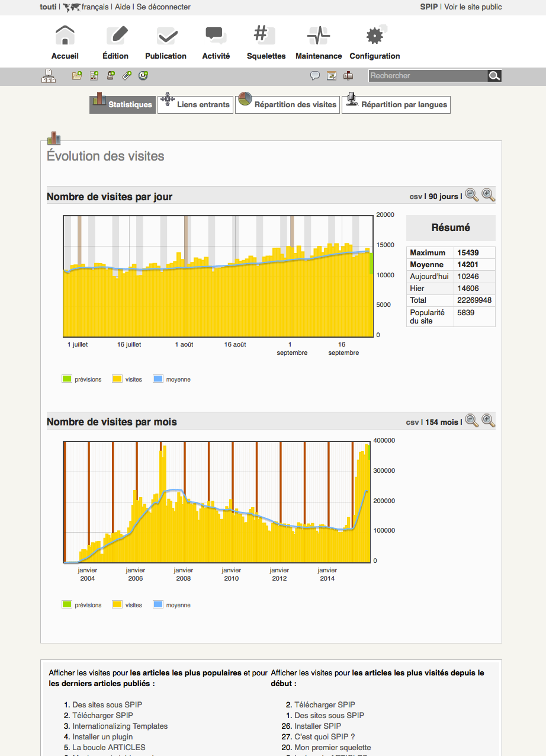Click the write new article icon

tap(94, 76)
